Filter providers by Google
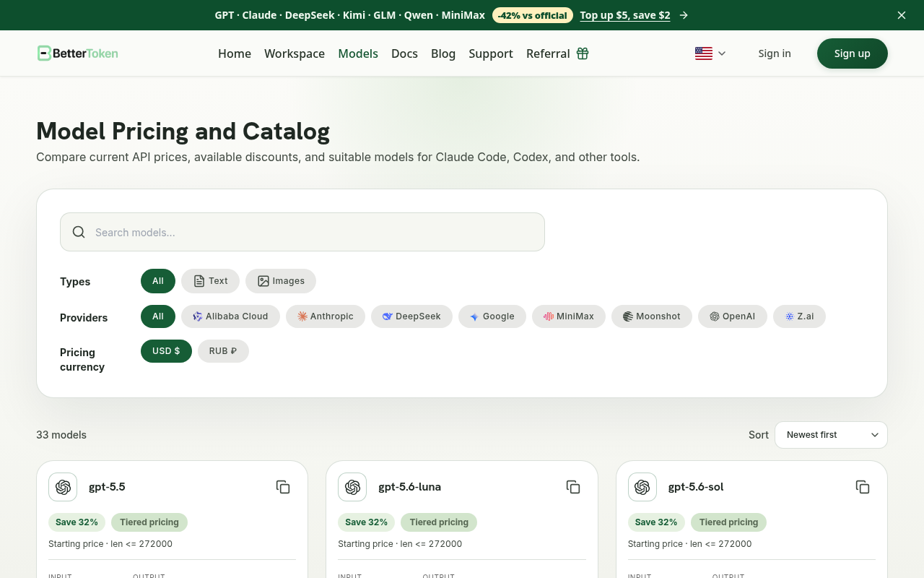Image resolution: width=924 pixels, height=578 pixels. (x=492, y=316)
